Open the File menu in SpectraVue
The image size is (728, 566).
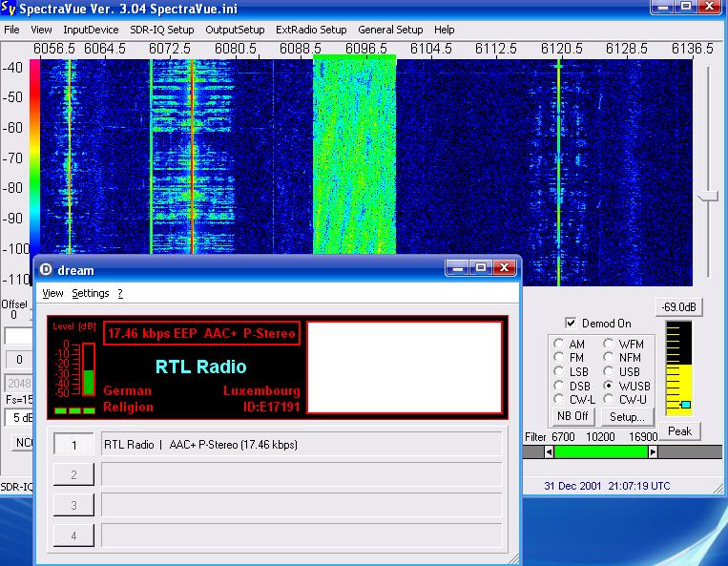click(x=11, y=30)
